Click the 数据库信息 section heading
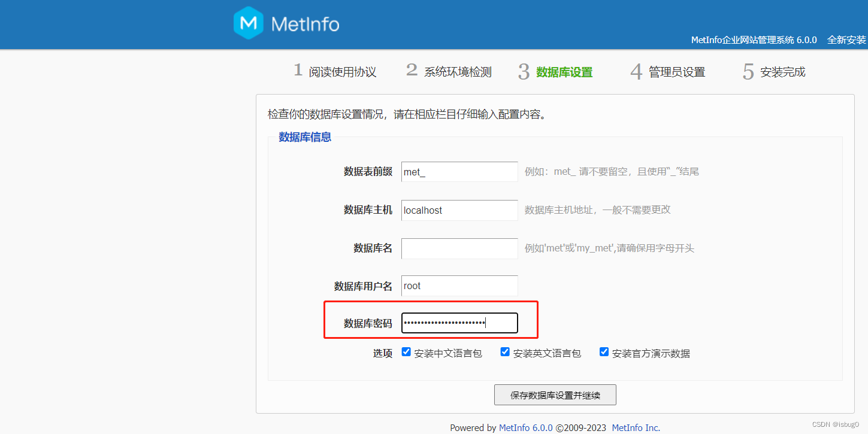Screen dimensions: 868x434 coord(305,137)
